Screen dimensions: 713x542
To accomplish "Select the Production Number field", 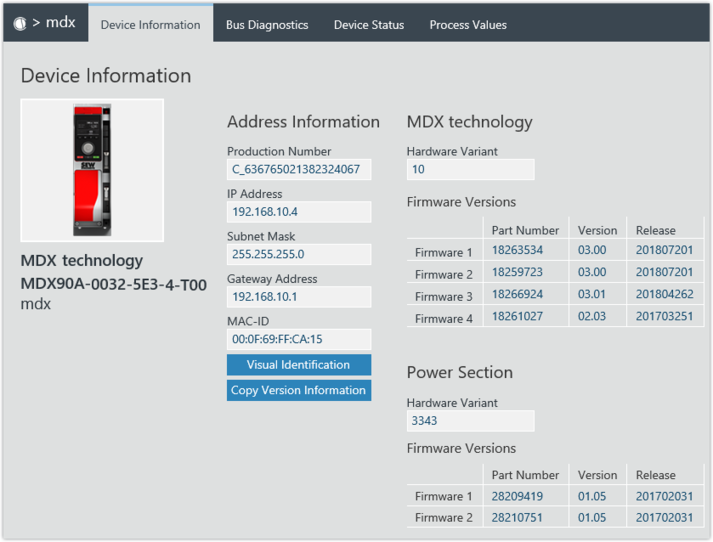I will coord(298,170).
